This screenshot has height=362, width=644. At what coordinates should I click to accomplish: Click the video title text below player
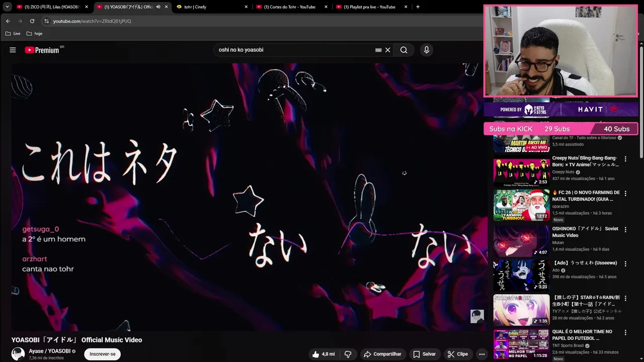click(x=77, y=340)
